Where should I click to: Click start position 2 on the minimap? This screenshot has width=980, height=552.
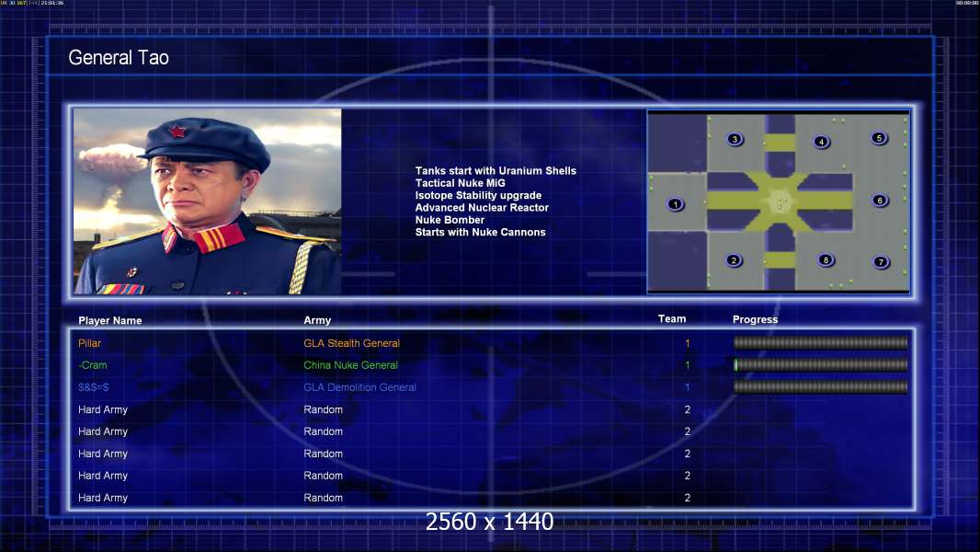(x=734, y=260)
